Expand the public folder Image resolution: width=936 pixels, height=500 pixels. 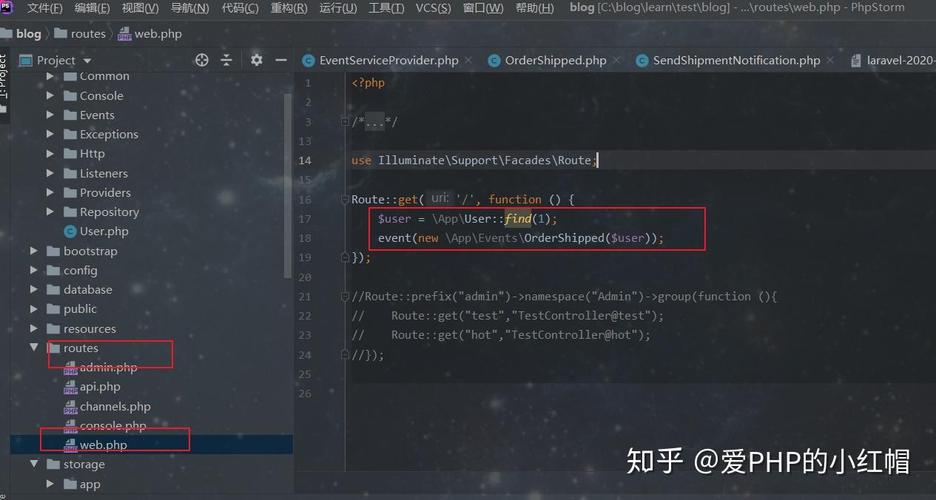34,309
